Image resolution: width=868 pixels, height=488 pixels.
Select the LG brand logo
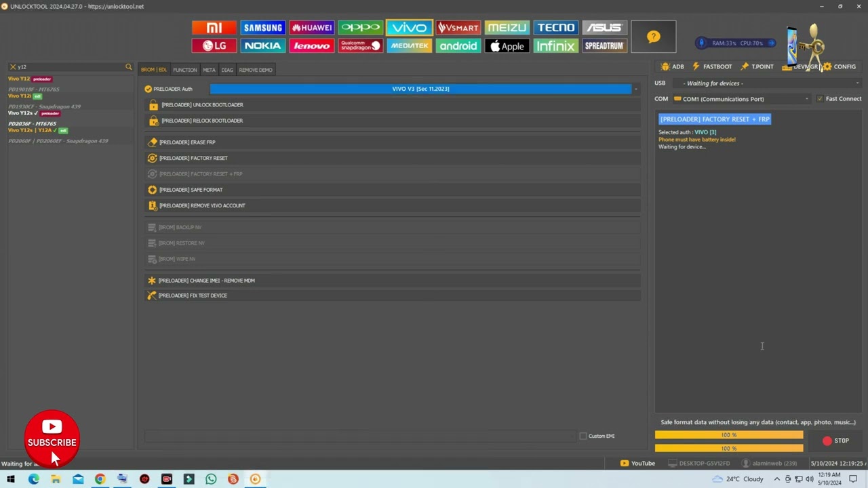tap(214, 46)
